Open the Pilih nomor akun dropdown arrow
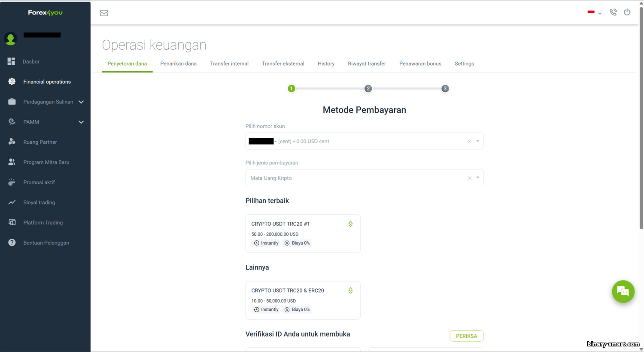The width and height of the screenshot is (644, 352). click(477, 141)
